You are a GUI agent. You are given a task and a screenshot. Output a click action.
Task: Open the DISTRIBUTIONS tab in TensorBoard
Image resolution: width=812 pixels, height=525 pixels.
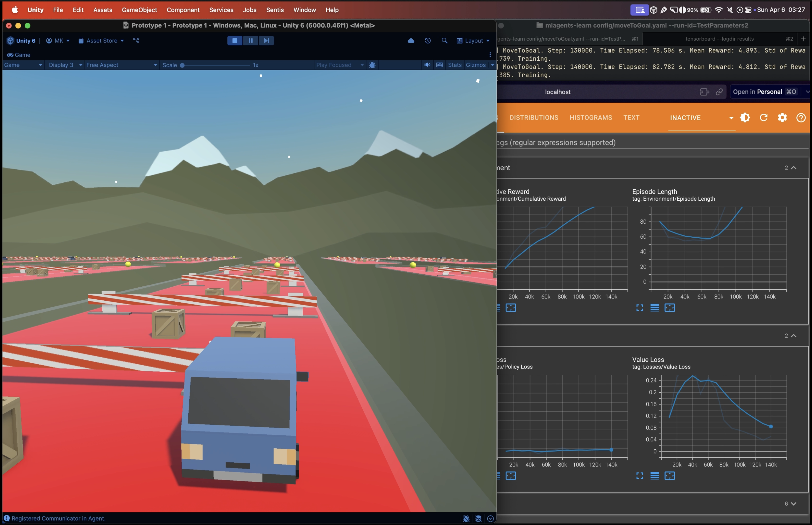(533, 118)
